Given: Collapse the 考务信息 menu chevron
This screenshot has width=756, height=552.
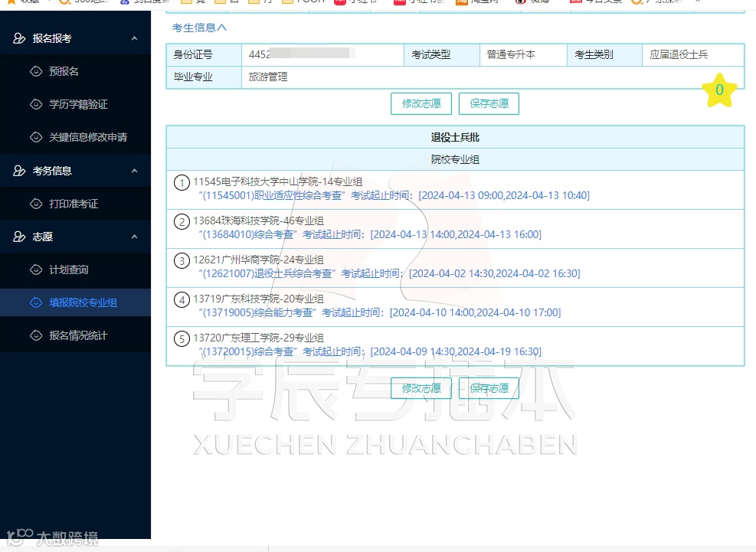Looking at the screenshot, I should [135, 171].
